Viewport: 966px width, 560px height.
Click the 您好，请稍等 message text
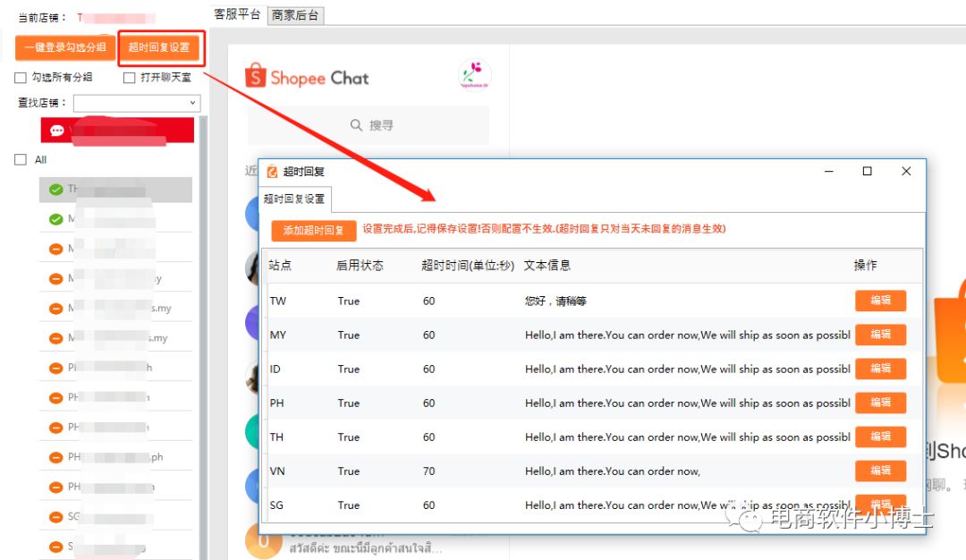pyautogui.click(x=555, y=301)
